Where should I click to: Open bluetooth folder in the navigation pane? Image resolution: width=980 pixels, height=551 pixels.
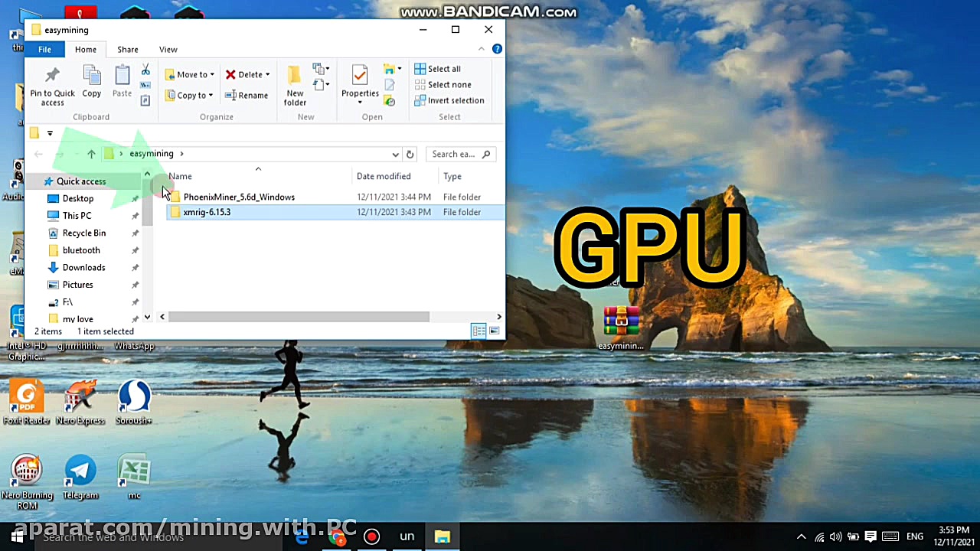[x=81, y=250]
